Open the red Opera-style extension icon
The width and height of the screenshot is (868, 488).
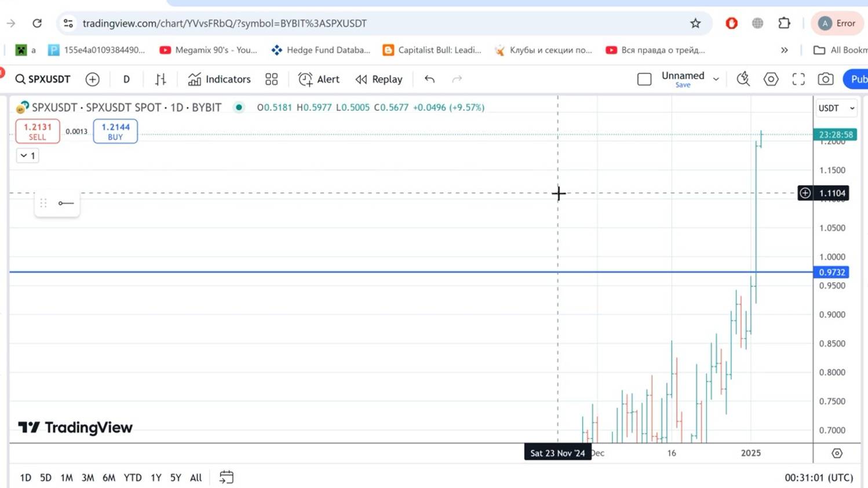pyautogui.click(x=731, y=23)
